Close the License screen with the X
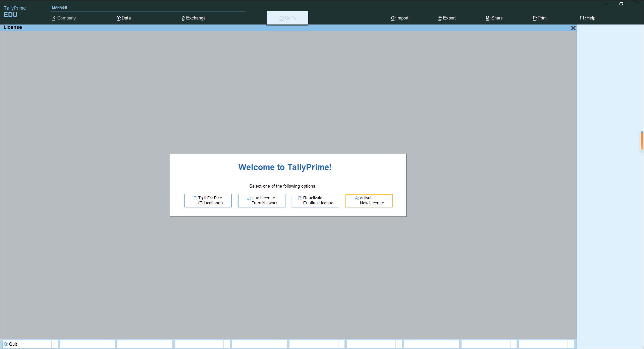644x349 pixels. [x=573, y=28]
